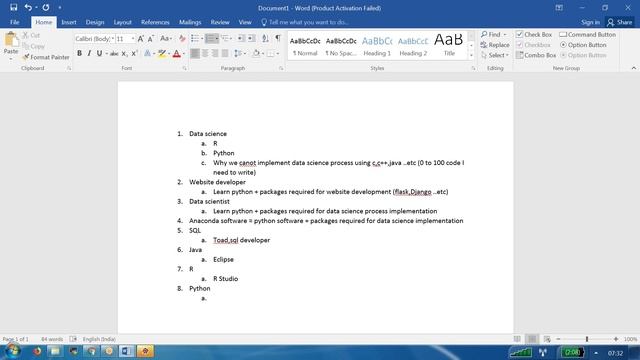Switch to the Design tab

95,22
